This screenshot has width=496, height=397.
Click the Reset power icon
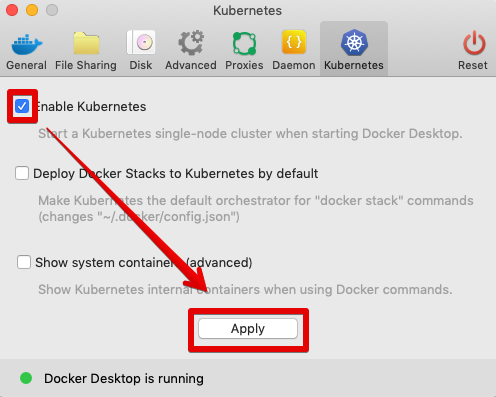click(474, 43)
